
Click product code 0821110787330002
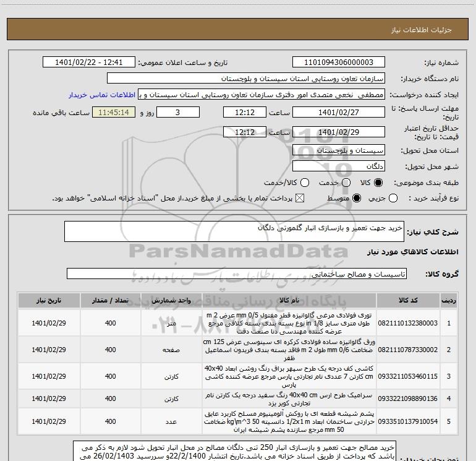click(408, 350)
